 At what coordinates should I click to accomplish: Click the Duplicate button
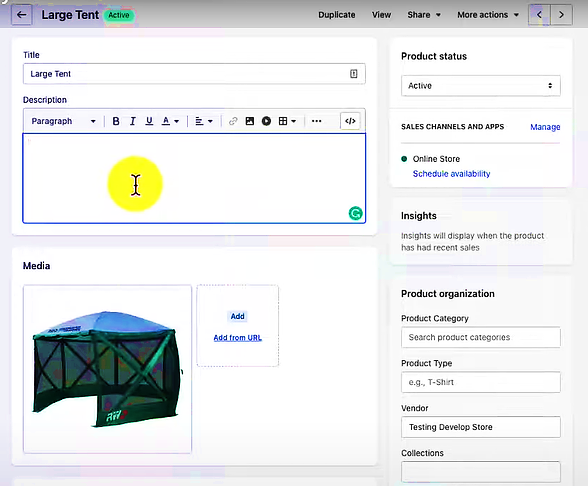pyautogui.click(x=337, y=15)
